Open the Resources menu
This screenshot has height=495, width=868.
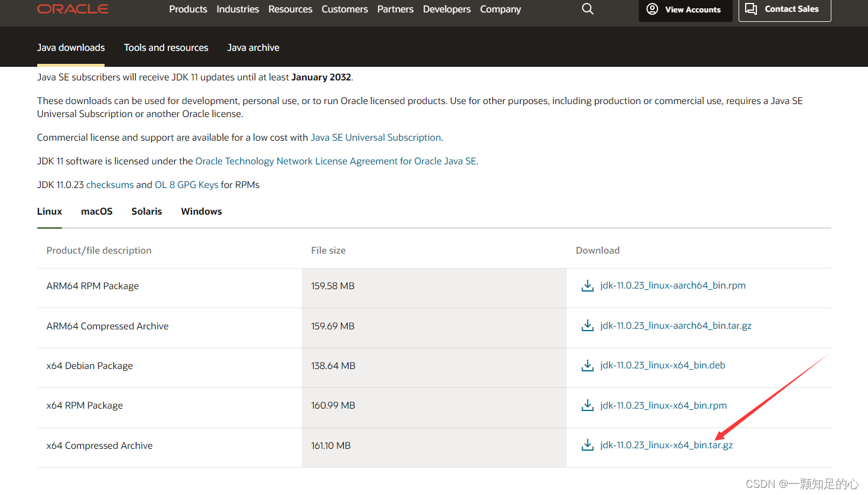(x=290, y=9)
